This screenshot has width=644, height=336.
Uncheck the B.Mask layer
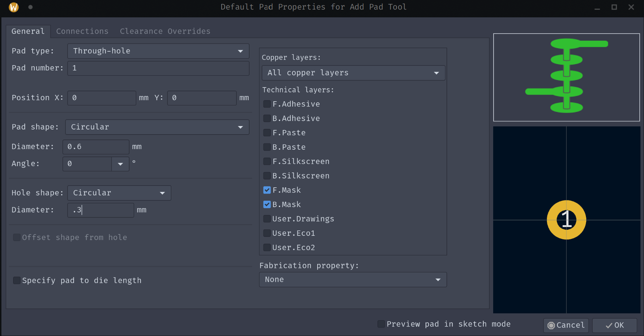click(x=267, y=204)
